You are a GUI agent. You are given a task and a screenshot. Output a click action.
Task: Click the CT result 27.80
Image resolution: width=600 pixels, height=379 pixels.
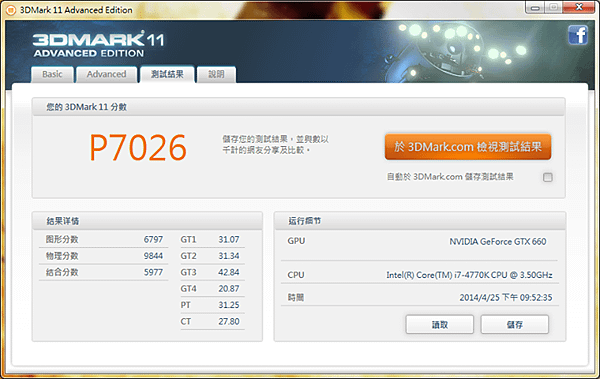[x=229, y=322]
